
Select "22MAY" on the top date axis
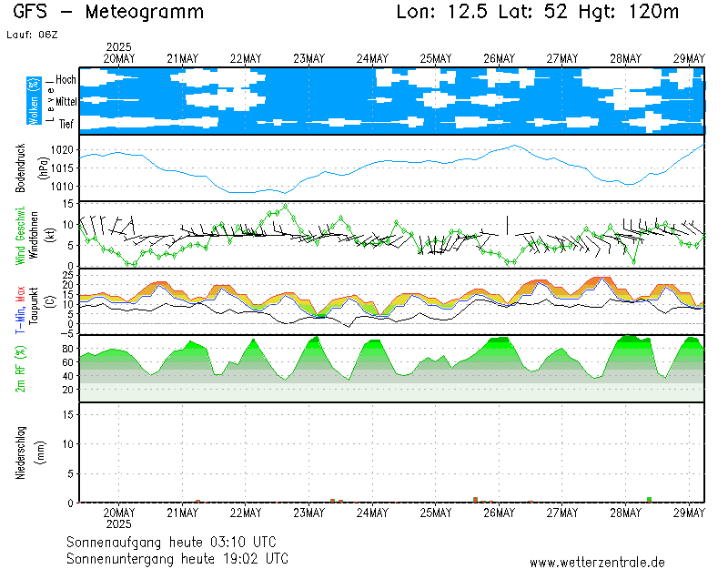[246, 58]
